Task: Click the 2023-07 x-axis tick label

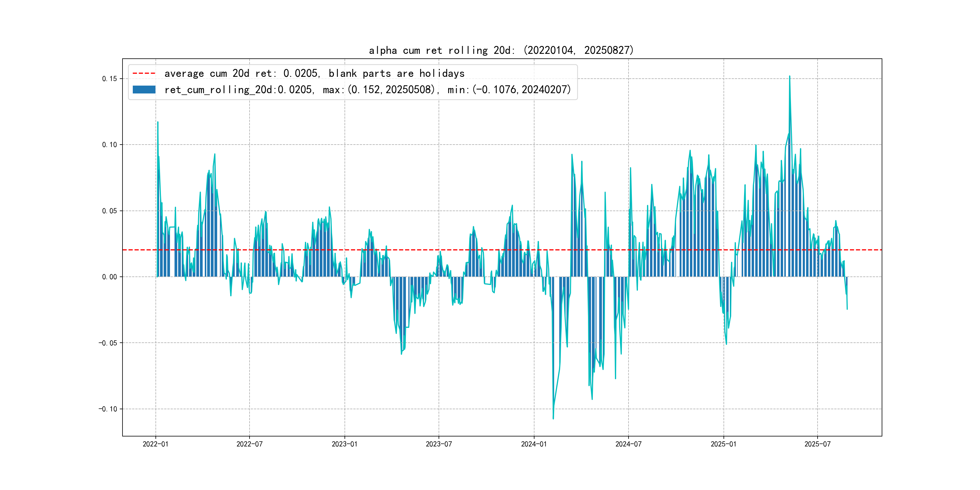Action: click(439, 444)
